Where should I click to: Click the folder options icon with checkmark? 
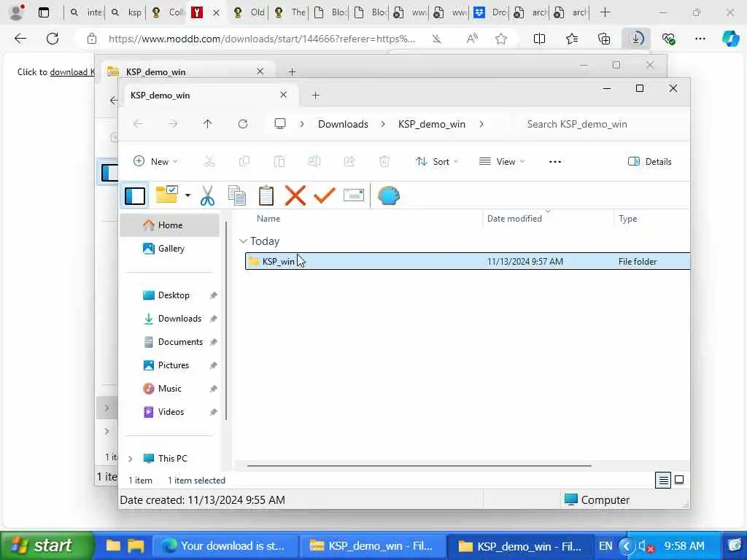tap(167, 195)
